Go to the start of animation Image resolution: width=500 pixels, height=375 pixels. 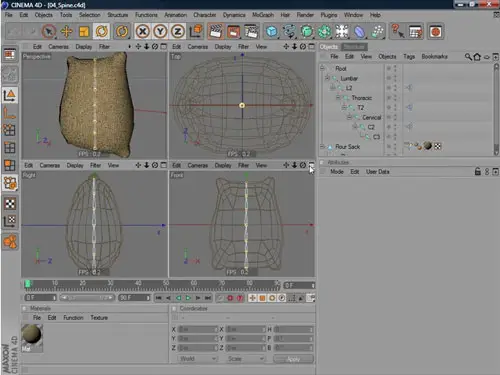coord(159,298)
